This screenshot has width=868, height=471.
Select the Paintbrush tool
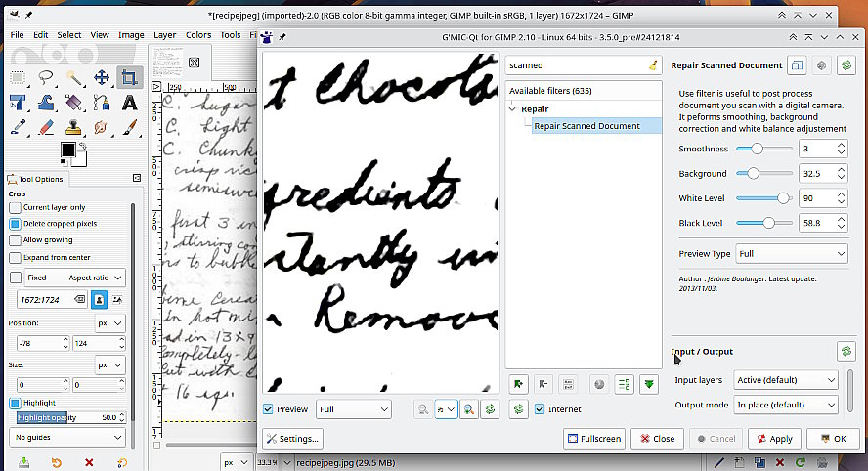coord(130,128)
